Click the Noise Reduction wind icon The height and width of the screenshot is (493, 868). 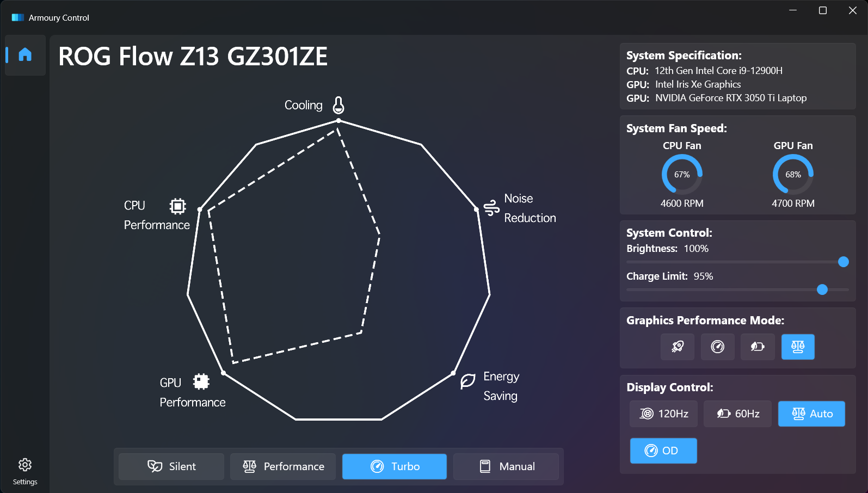(x=491, y=208)
